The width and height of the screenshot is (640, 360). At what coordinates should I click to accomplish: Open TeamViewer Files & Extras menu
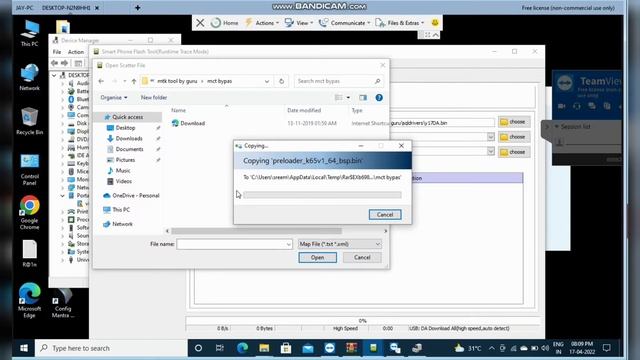coord(400,23)
